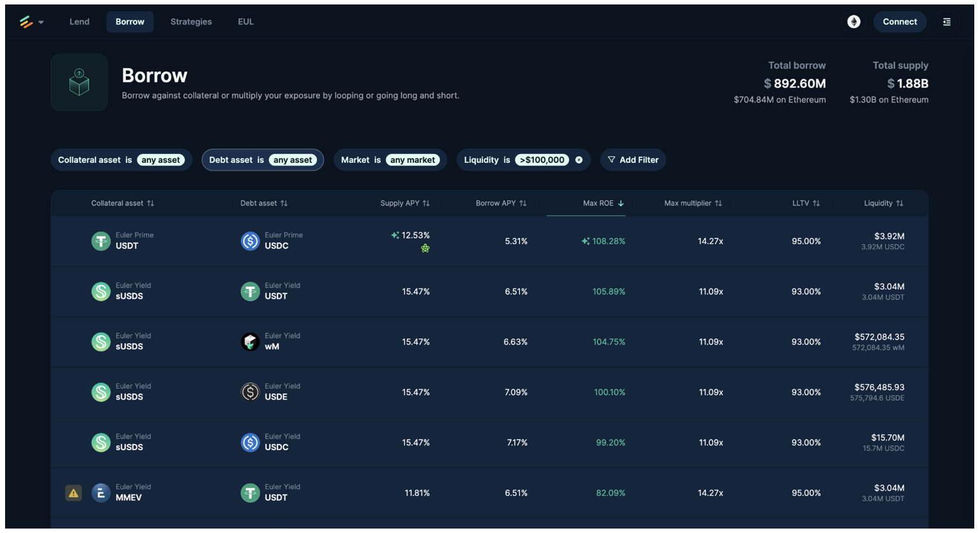Toggle Max ROE sort direction
This screenshot has width=980, height=533.
click(x=603, y=204)
